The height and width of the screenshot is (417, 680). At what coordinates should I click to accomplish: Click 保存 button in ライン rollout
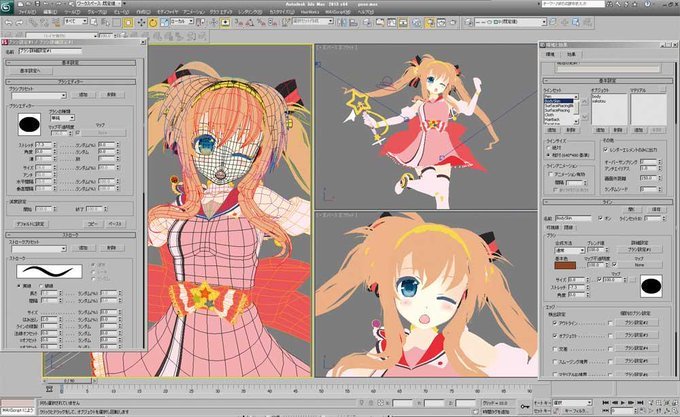tap(656, 210)
